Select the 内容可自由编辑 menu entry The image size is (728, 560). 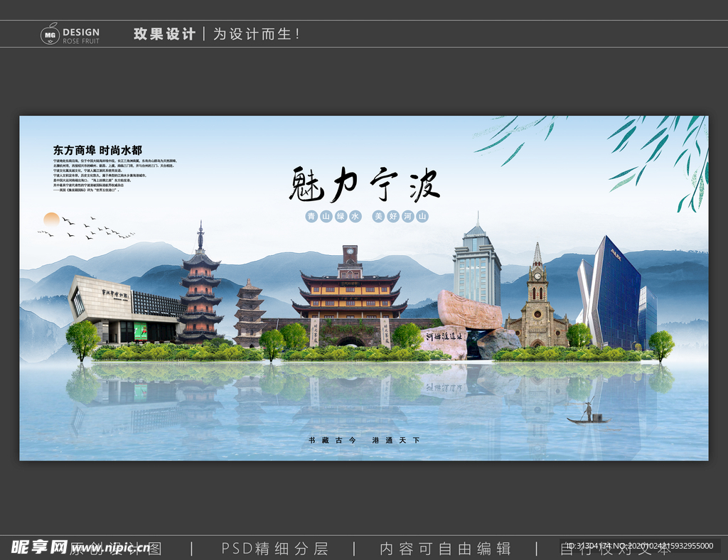pos(446,549)
